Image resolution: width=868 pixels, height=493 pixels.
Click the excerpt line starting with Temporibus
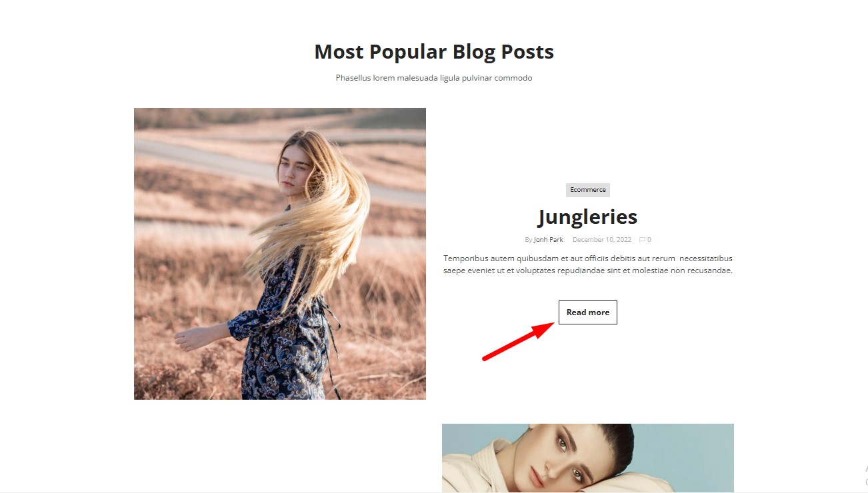[x=587, y=258]
